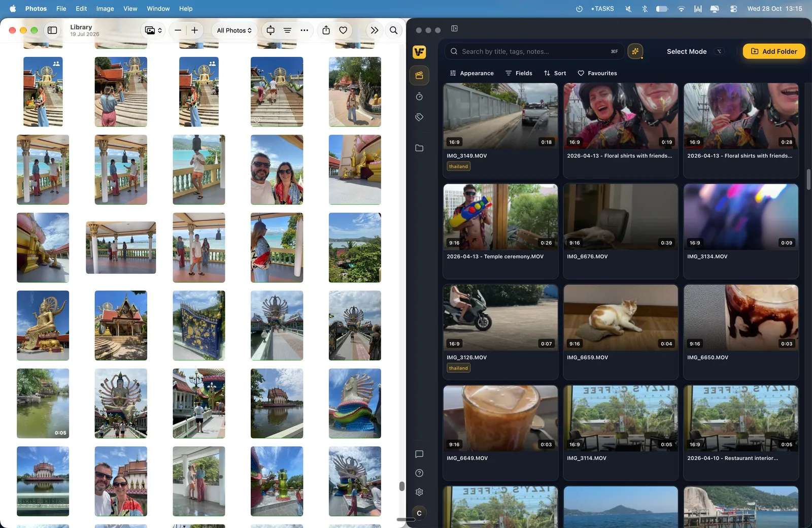Select the IMG_3134.MOV title text
The height and width of the screenshot is (528, 812).
coord(707,256)
